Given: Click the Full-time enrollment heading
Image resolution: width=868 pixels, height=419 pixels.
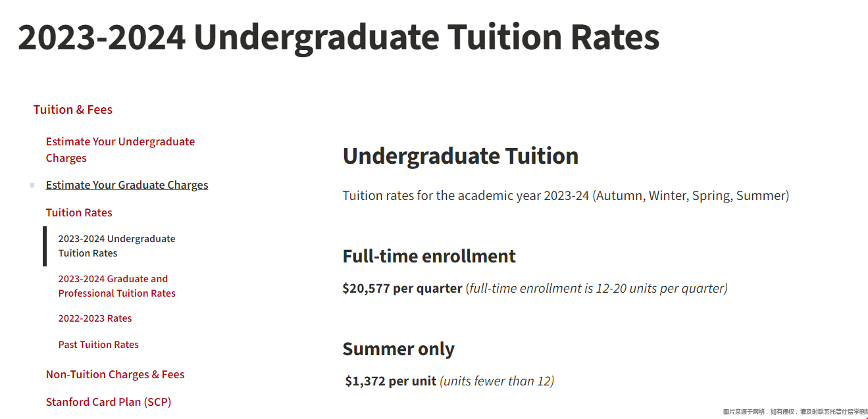Looking at the screenshot, I should point(429,256).
